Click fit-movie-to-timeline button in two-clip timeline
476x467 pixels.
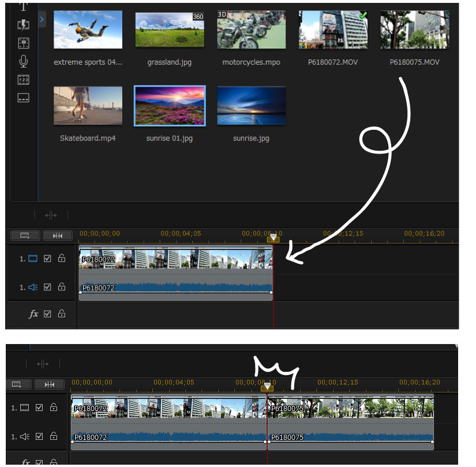[49, 384]
